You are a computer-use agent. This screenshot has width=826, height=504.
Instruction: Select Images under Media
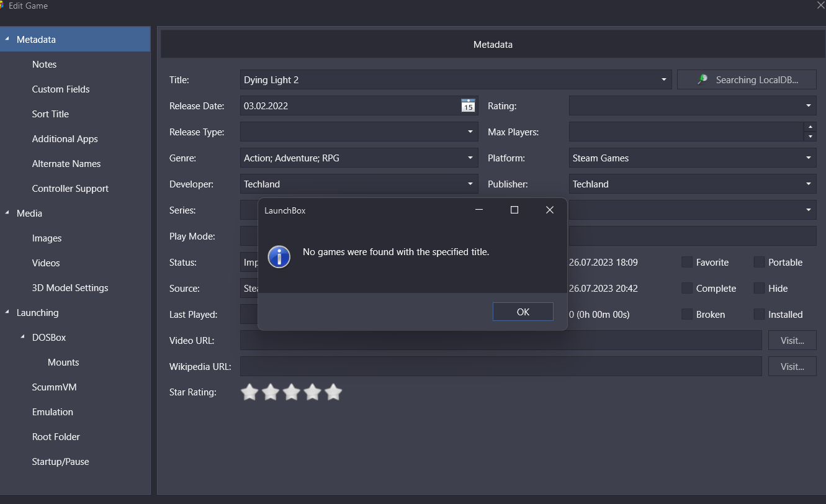pyautogui.click(x=47, y=238)
